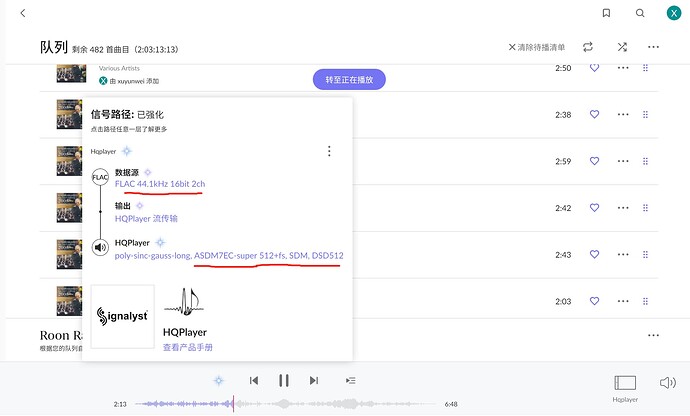Open the profile avatar marked X
The height and width of the screenshot is (416, 690).
674,13
